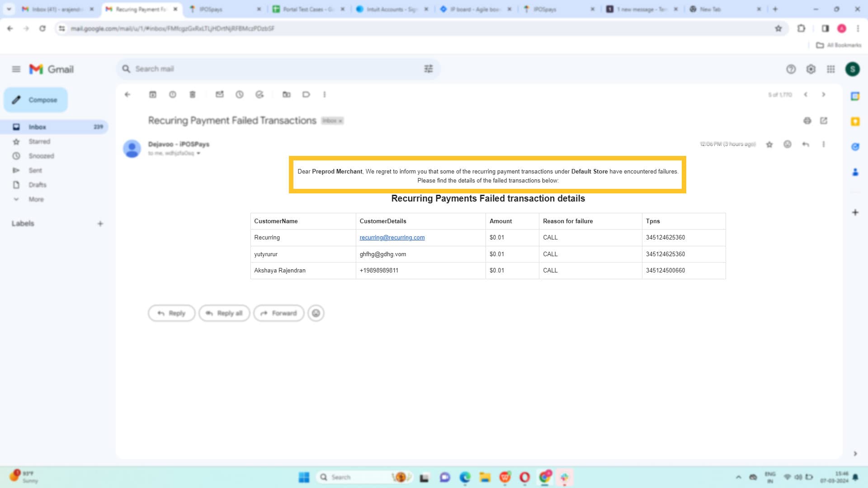
Task: Open File Explorer from the taskbar
Action: [485, 477]
